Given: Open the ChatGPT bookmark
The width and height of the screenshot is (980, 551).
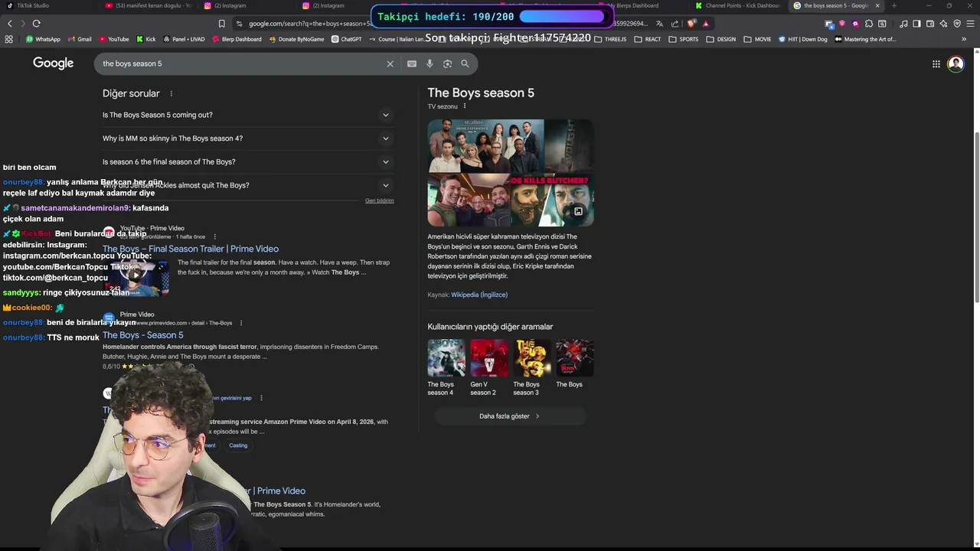Looking at the screenshot, I should point(346,39).
